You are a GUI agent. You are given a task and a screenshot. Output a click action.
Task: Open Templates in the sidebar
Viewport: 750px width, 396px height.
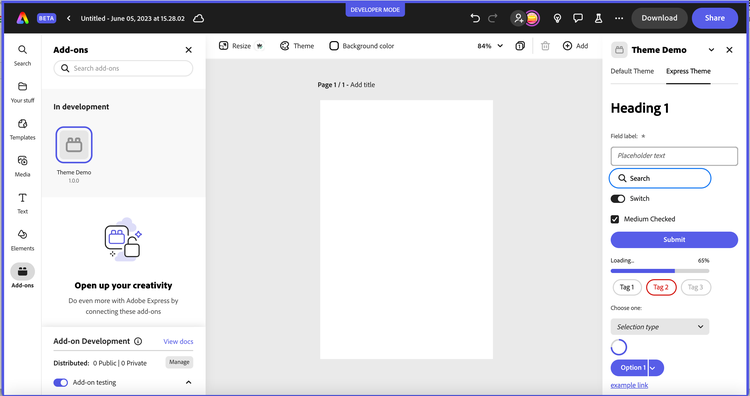pyautogui.click(x=22, y=129)
